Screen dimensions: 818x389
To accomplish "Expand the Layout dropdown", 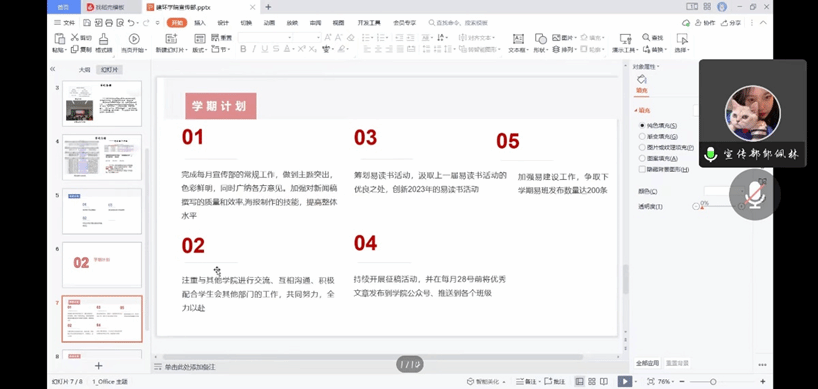I will tap(200, 50).
